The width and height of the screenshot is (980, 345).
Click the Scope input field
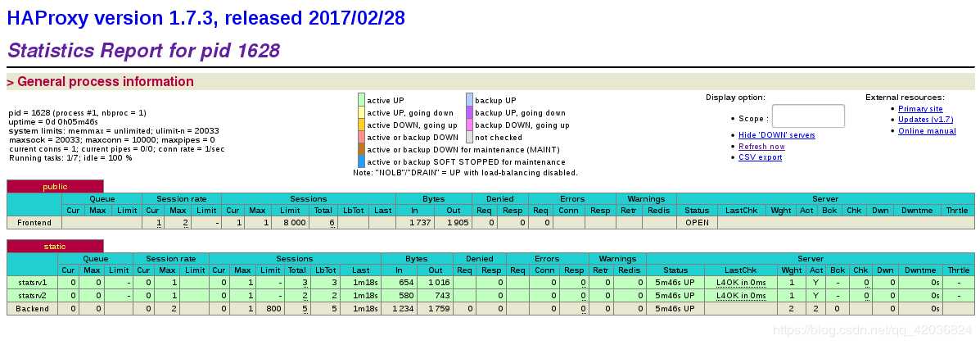[809, 116]
